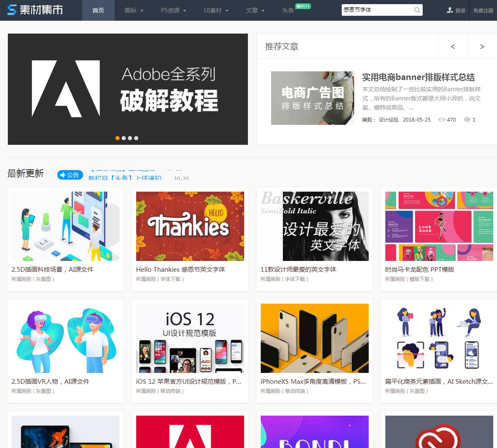Open the VR人物 illustration thumbnail
This screenshot has width=497, height=448.
(66, 338)
